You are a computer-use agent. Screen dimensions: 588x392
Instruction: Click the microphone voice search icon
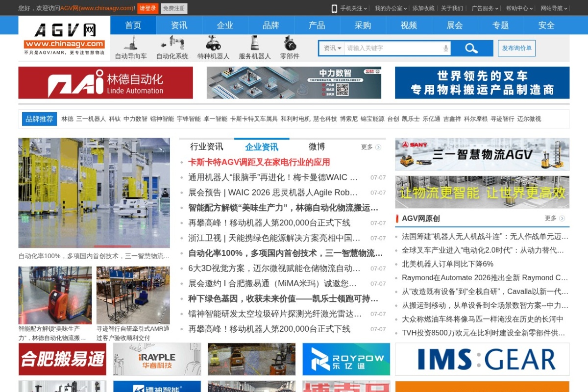coord(445,48)
